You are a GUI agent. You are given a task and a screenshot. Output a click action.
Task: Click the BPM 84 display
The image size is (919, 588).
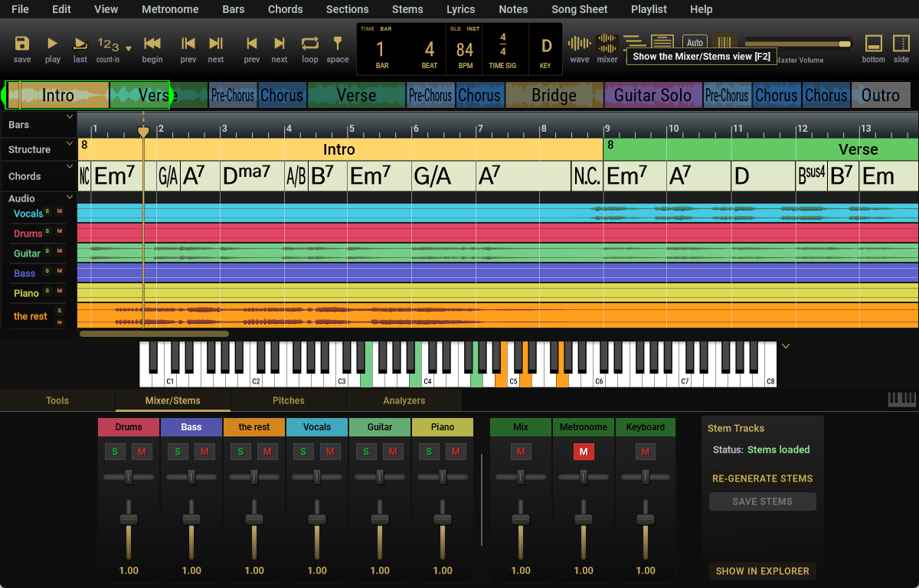coord(465,50)
